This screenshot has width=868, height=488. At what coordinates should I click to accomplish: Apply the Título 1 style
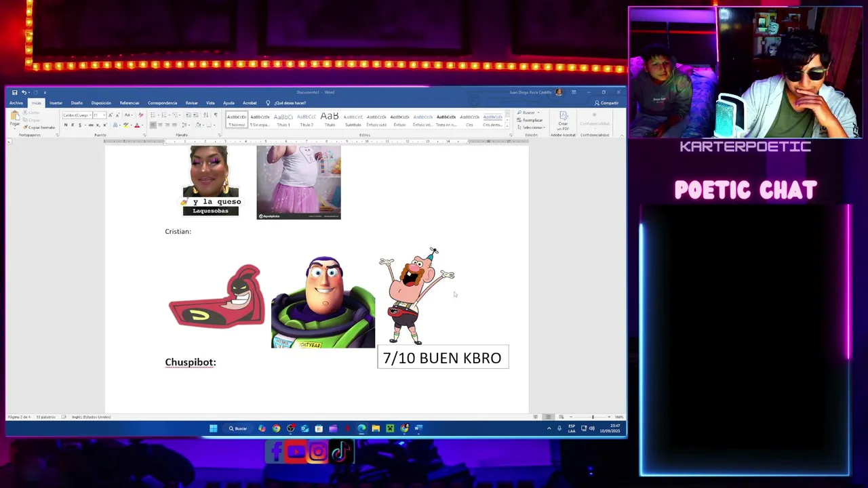tap(283, 119)
